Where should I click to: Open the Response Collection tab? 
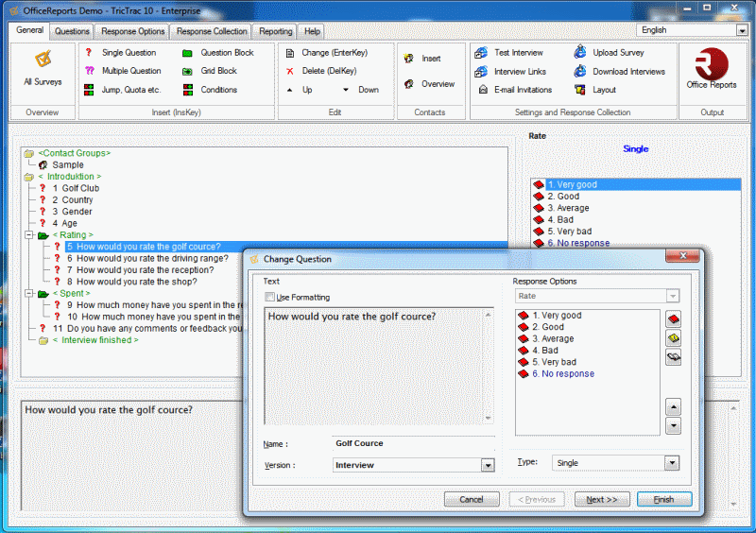(x=211, y=31)
